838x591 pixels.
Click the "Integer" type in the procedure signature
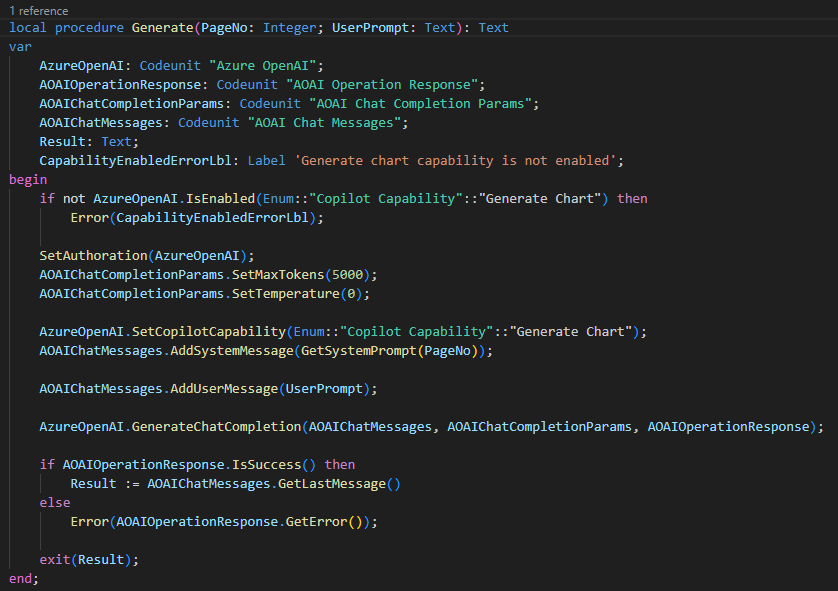click(289, 28)
